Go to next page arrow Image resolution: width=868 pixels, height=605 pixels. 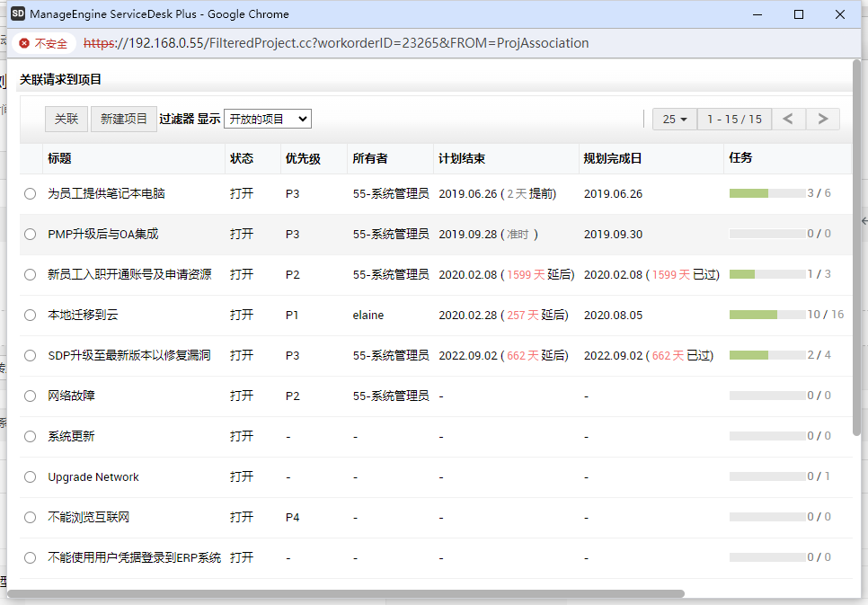click(x=822, y=119)
